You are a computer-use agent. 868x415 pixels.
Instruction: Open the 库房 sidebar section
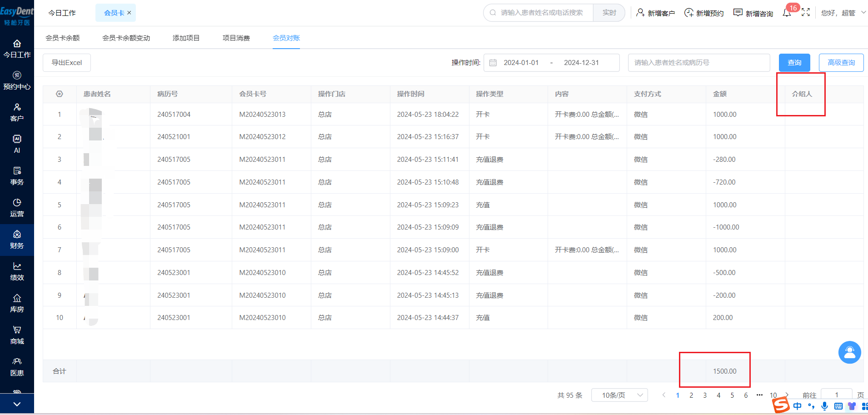17,304
